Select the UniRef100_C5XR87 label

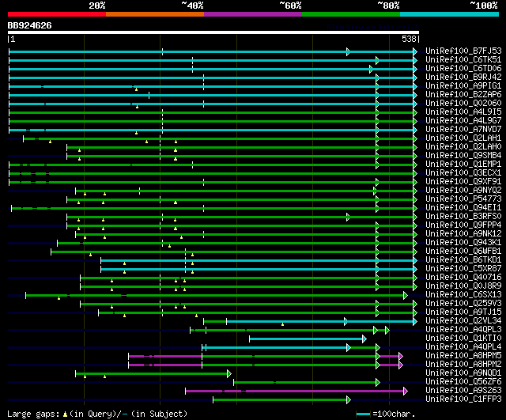tap(463, 269)
